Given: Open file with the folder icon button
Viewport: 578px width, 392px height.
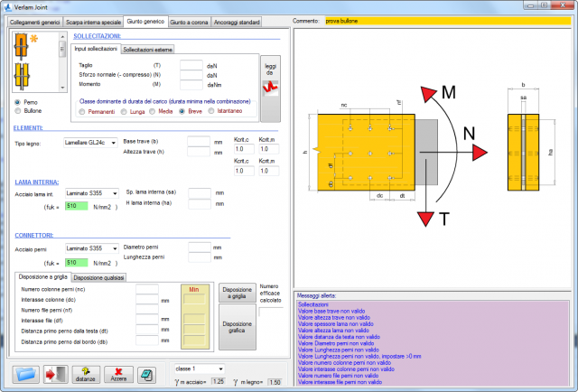Looking at the screenshot, I should coord(26,374).
